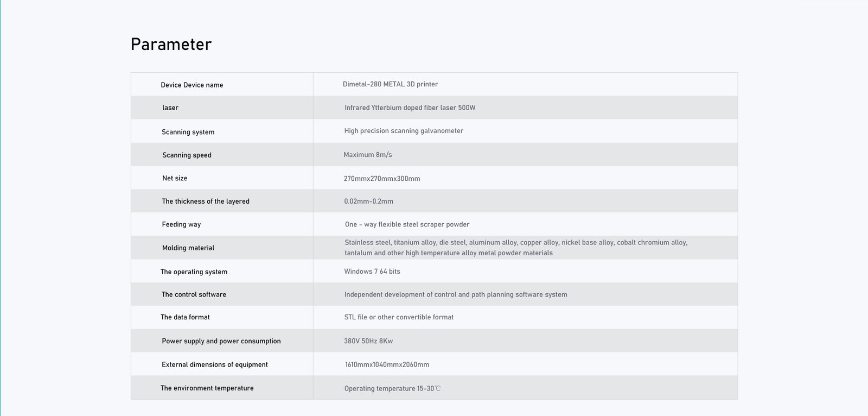Click the Feeding way label
868x416 pixels.
pos(181,224)
